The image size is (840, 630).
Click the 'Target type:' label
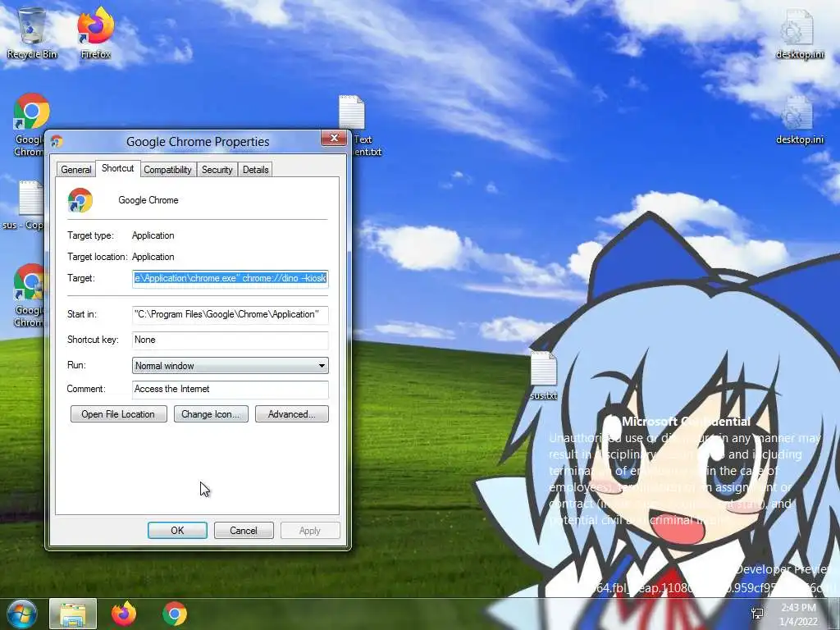coord(90,235)
